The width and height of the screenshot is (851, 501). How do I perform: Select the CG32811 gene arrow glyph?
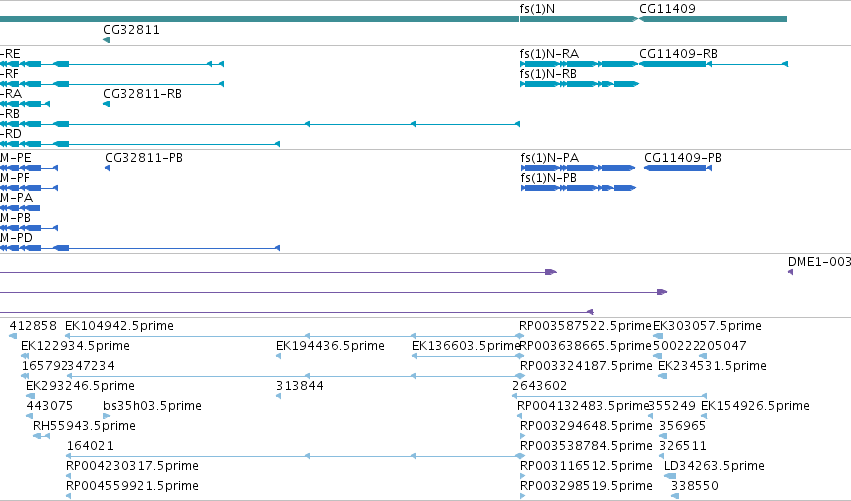106,40
